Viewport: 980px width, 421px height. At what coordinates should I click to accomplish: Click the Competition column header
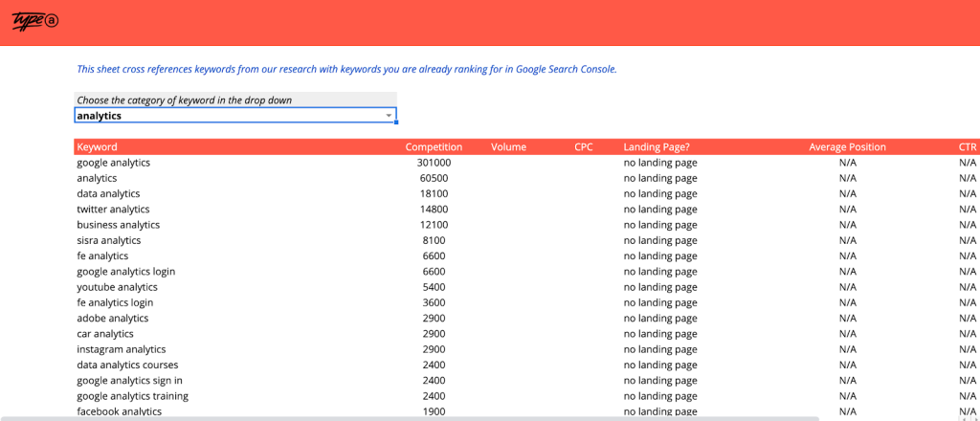434,147
